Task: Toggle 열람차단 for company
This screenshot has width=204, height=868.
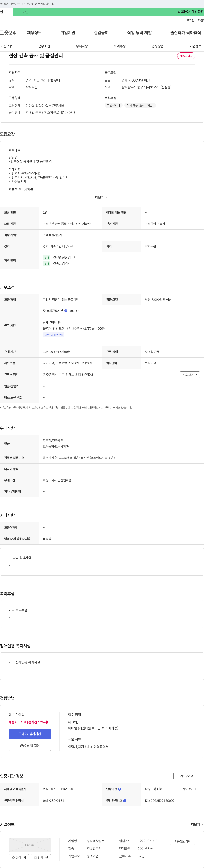Action: click(x=41, y=858)
